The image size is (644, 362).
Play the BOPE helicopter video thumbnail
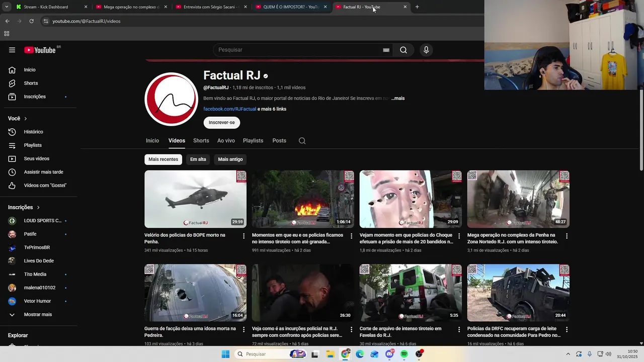[195, 199]
